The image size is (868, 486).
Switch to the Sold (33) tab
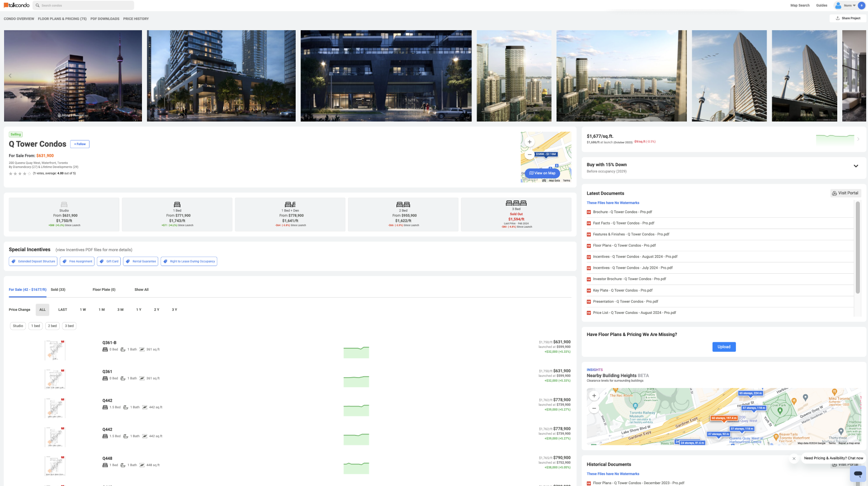(x=58, y=290)
